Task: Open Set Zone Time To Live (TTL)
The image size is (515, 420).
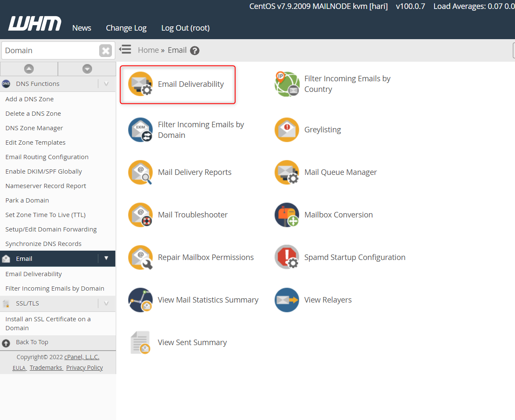Action: tap(45, 215)
